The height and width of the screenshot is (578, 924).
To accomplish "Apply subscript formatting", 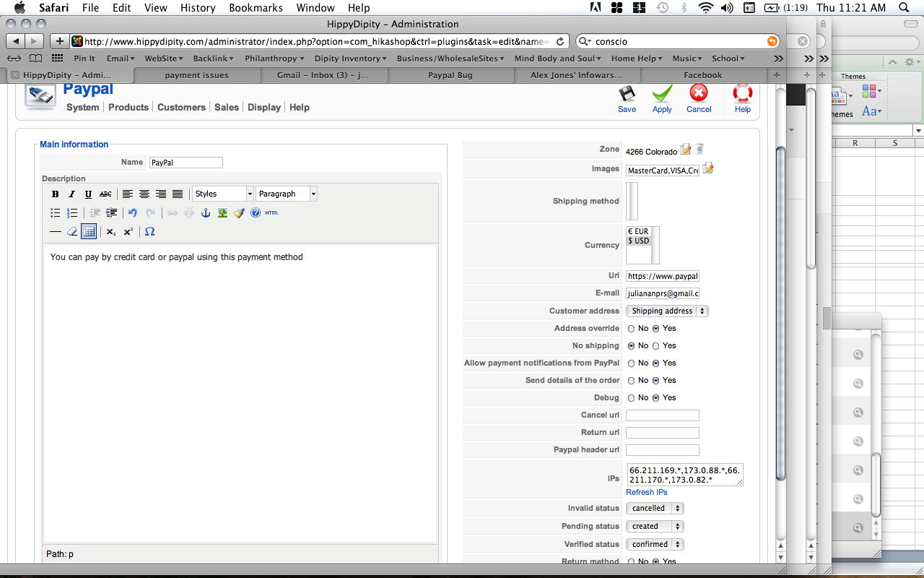I will (x=111, y=231).
